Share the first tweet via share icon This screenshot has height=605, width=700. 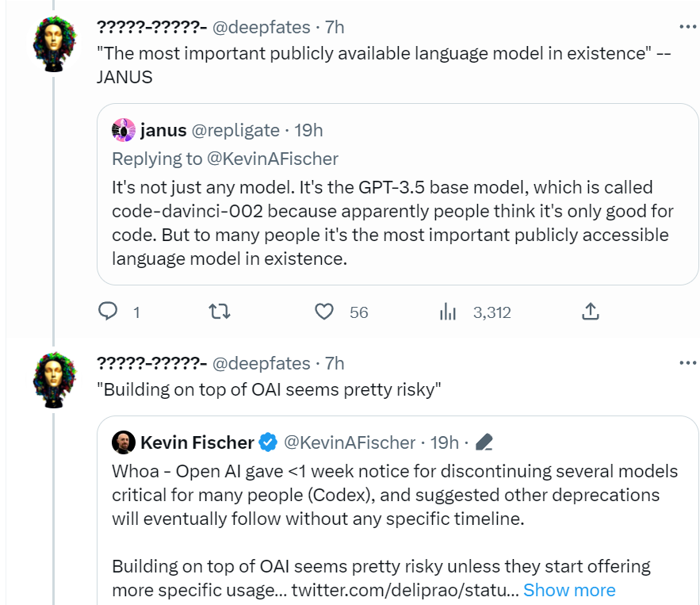pos(590,311)
